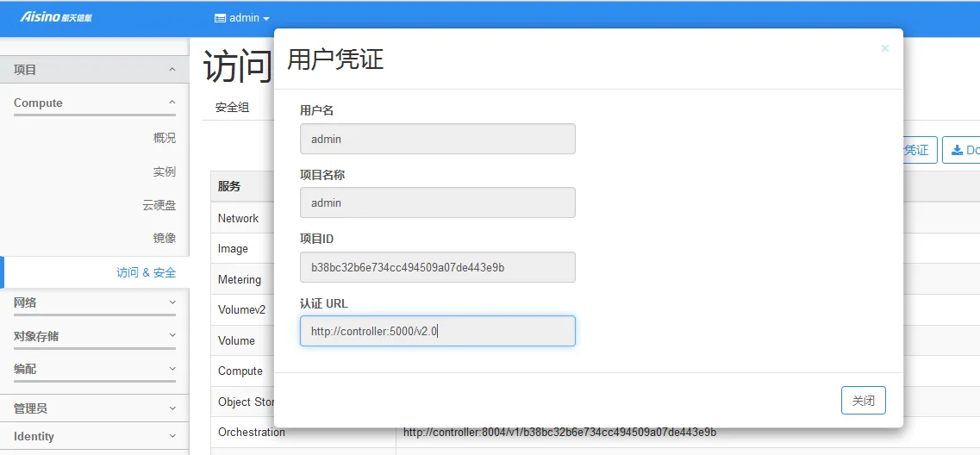Click the Aisino logo
The width and height of the screenshot is (980, 455).
tap(56, 17)
